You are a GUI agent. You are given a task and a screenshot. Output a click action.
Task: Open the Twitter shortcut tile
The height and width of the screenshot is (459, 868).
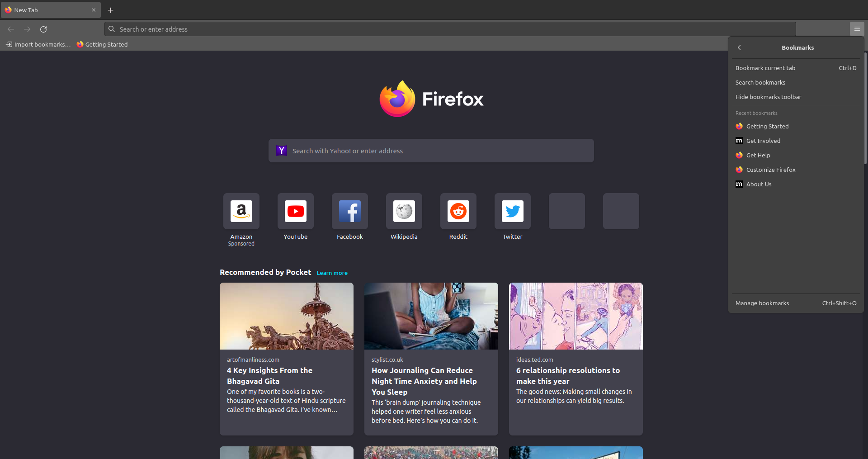click(x=512, y=211)
